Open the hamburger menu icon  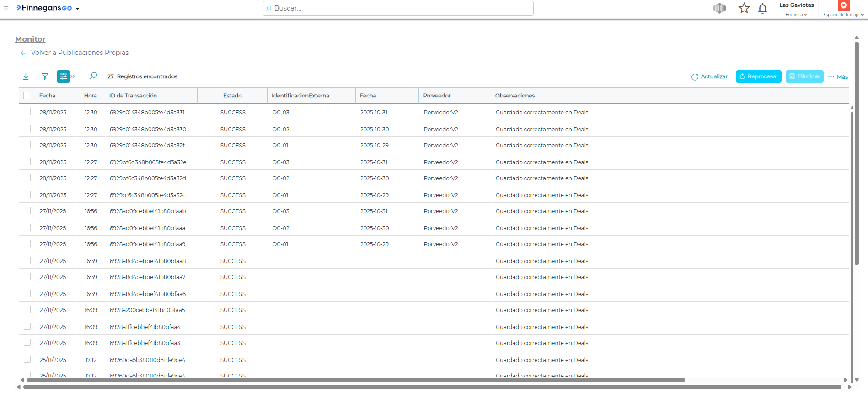[6, 8]
